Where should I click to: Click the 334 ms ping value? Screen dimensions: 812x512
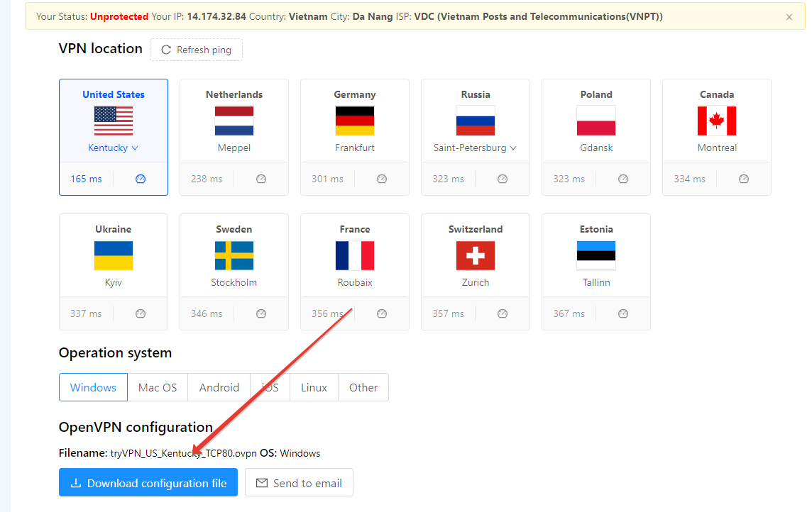pyautogui.click(x=689, y=179)
